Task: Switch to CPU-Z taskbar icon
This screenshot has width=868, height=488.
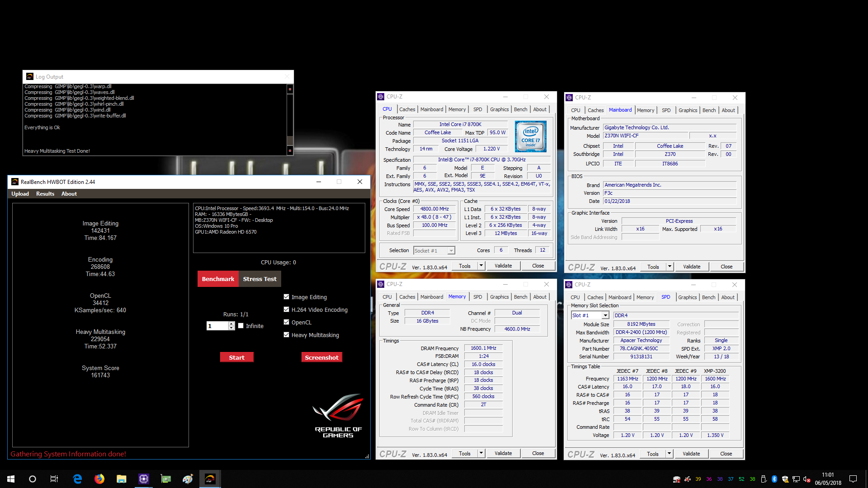Action: 144,479
